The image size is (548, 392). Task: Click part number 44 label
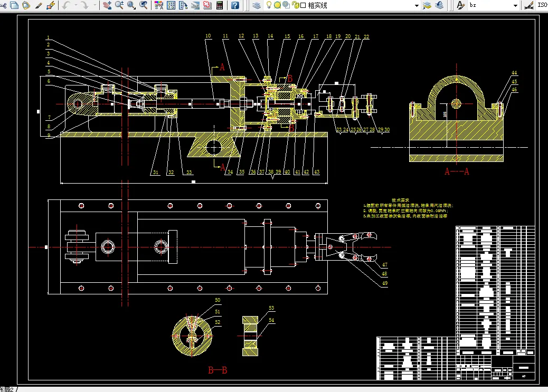514,73
